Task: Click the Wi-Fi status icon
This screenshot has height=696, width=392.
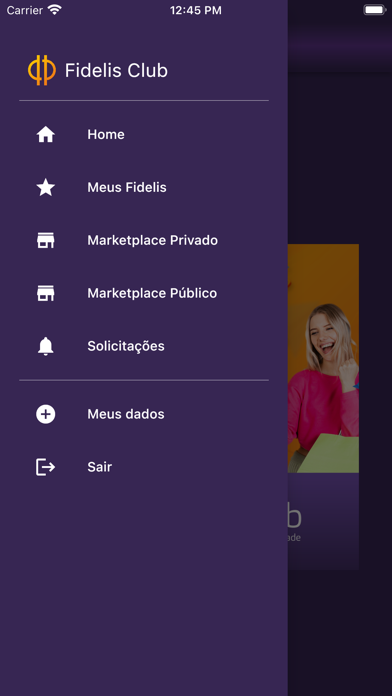Action: click(x=55, y=10)
